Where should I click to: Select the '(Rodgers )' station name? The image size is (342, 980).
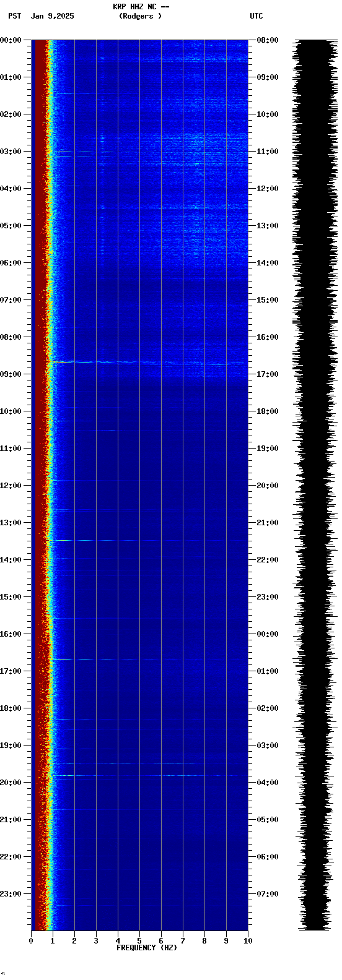(x=141, y=16)
